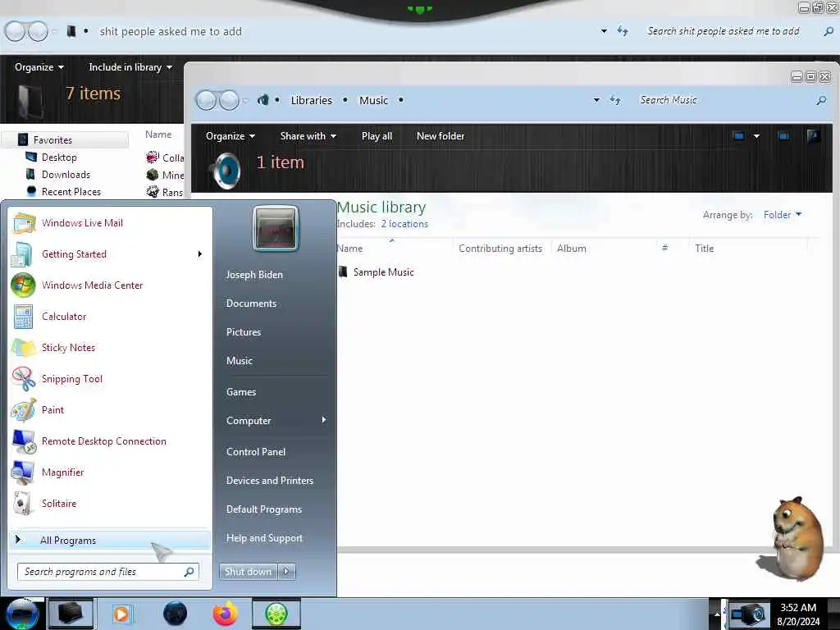This screenshot has height=630, width=840.
Task: Open Sticky Notes
Action: [x=68, y=347]
